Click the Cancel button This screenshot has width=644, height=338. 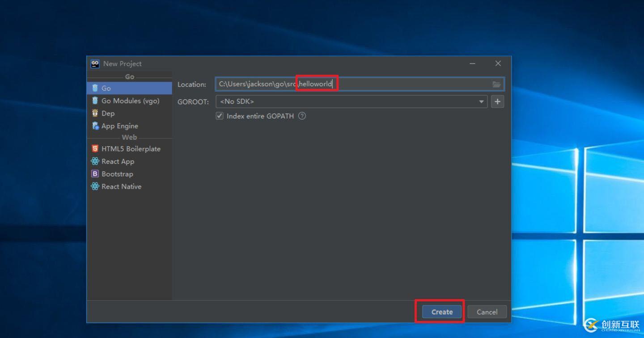[x=487, y=312]
